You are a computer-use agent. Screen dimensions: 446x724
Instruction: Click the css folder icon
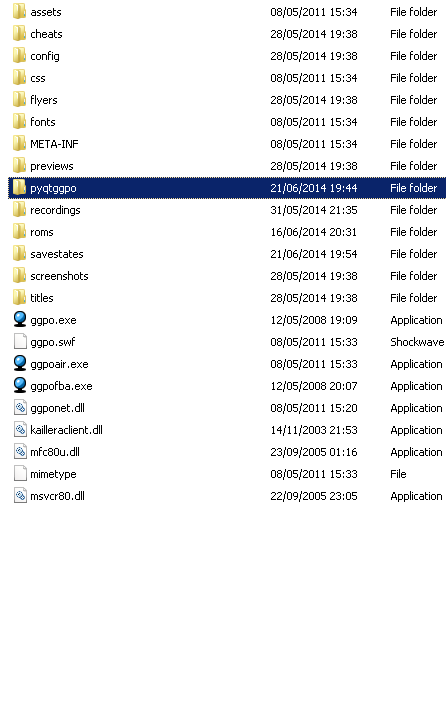point(19,78)
